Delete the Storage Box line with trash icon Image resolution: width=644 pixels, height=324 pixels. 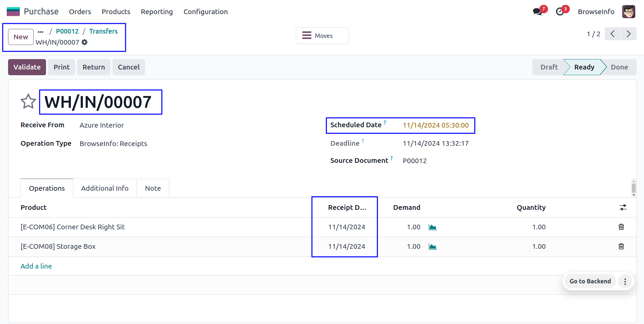621,246
